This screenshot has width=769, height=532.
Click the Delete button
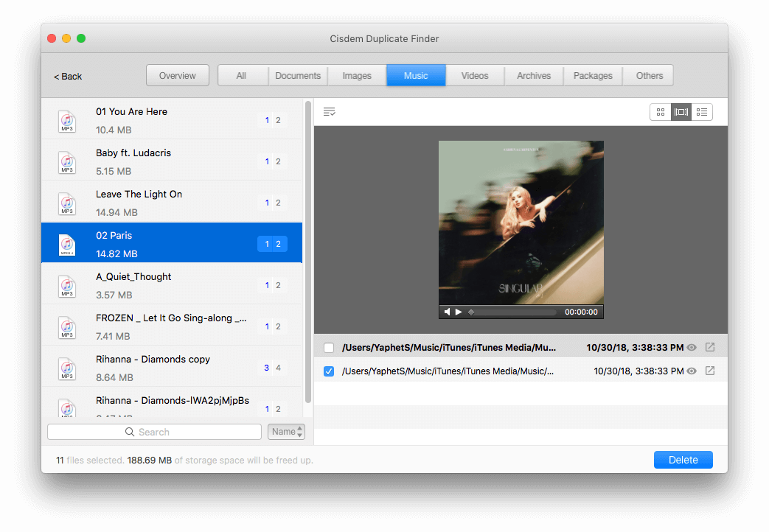click(683, 460)
